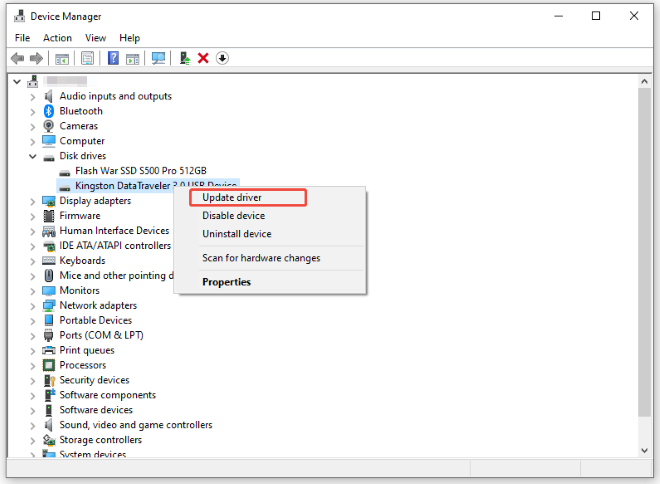Click the vertical scrollbar thumb
Viewport: 660px width, 484px height.
pyautogui.click(x=644, y=252)
